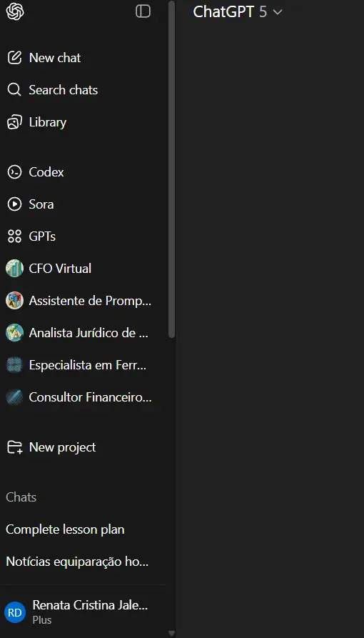Open Sora via its play icon
The image size is (364, 638).
pyautogui.click(x=14, y=204)
